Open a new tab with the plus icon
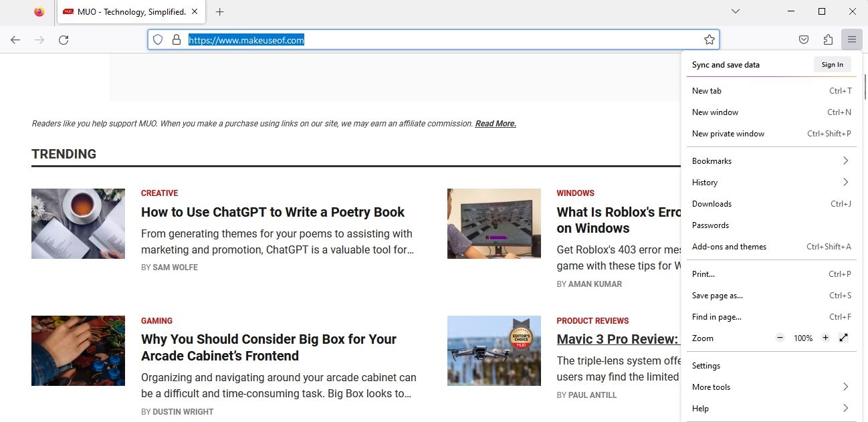 coord(219,11)
